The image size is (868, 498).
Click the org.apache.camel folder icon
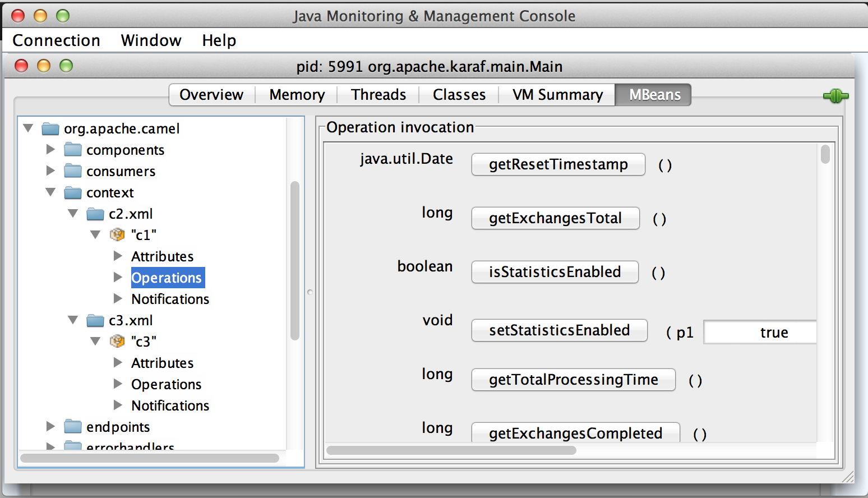50,129
